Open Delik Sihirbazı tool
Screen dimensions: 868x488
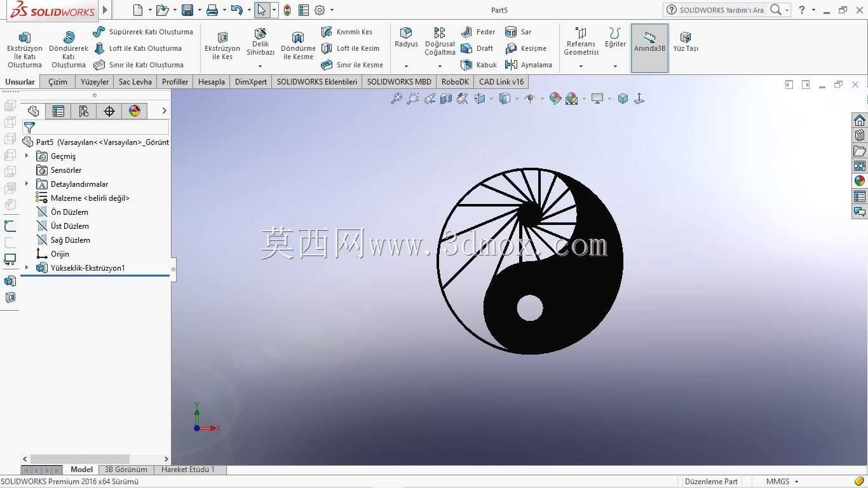point(260,42)
